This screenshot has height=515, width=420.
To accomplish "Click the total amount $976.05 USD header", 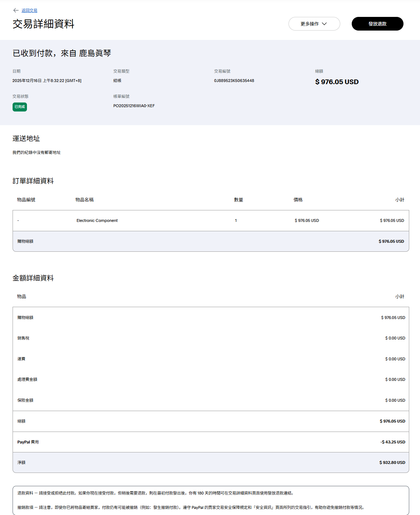I will (337, 82).
